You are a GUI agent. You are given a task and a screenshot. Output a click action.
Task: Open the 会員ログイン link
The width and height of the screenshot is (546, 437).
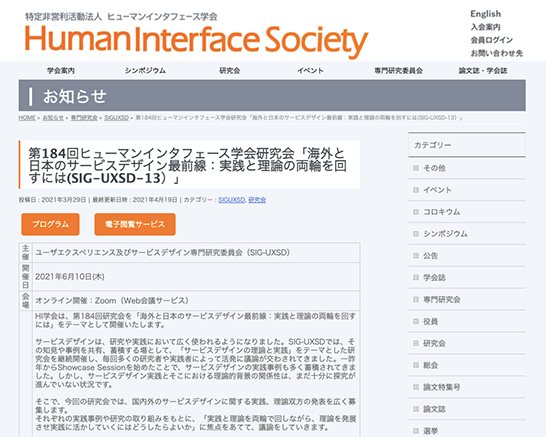(x=491, y=40)
